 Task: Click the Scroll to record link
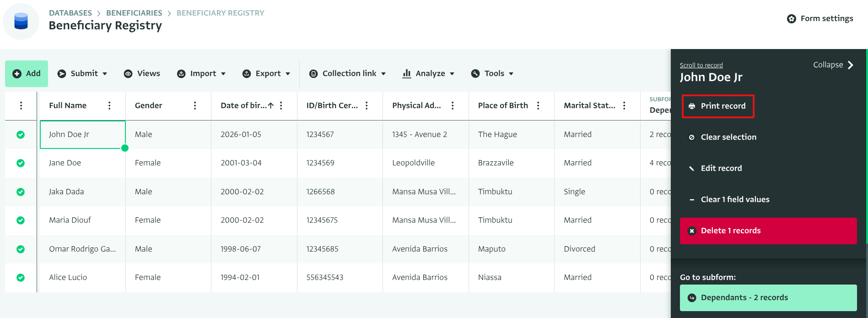coord(701,65)
